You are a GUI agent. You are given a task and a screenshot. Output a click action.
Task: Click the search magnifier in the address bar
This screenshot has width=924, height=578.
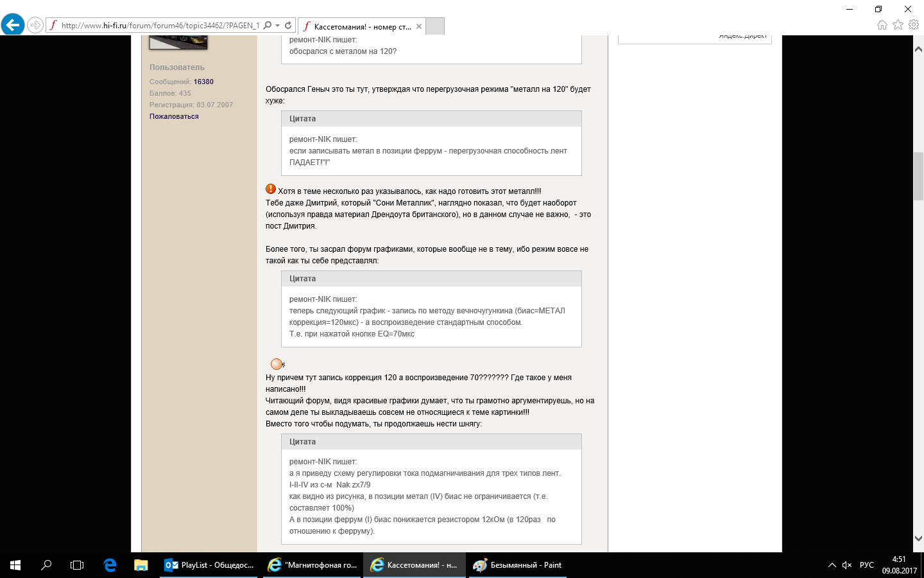tap(268, 26)
